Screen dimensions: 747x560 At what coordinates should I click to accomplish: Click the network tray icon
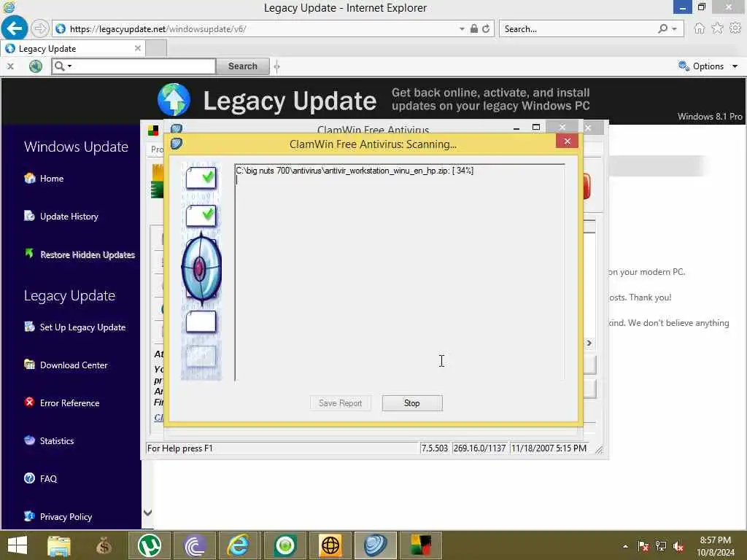(x=661, y=546)
